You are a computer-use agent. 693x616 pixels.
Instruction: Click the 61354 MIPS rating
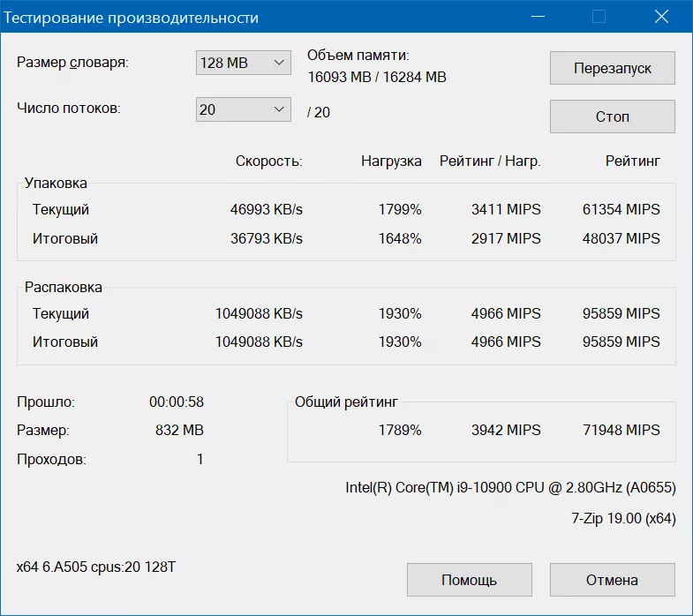(x=621, y=209)
